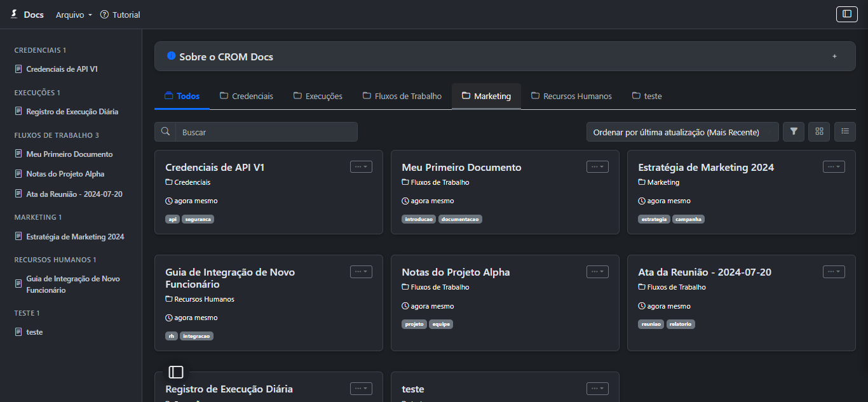Select Guia de Integração de Novo Funcionário in sidebar
The image size is (868, 402).
72,285
